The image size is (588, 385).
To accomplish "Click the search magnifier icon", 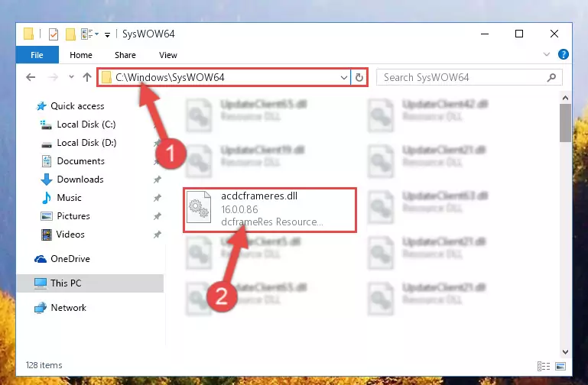I will click(551, 77).
